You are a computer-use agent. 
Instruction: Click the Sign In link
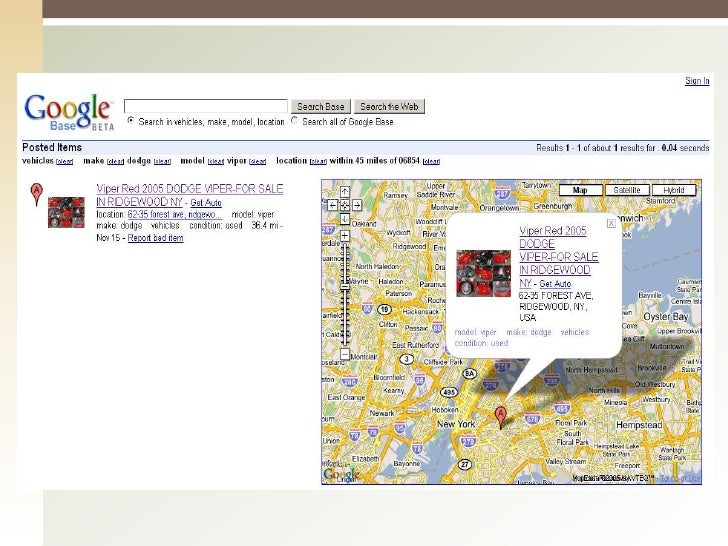(697, 81)
